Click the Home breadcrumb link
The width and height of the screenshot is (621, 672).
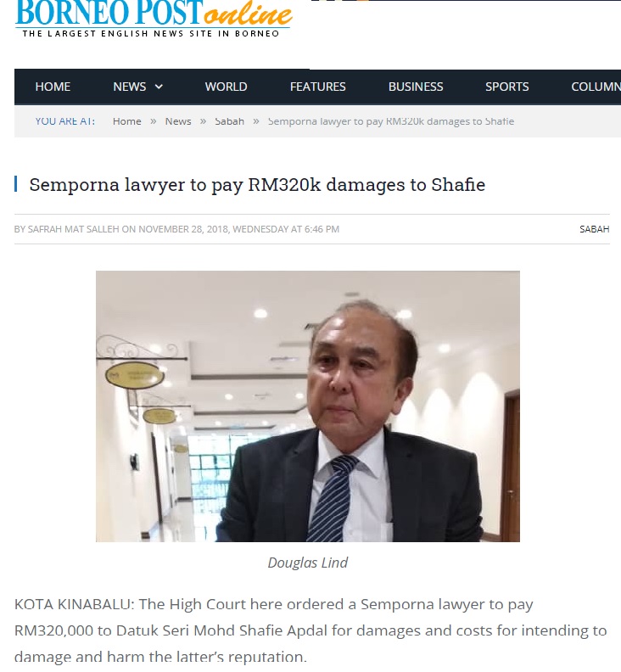[127, 121]
